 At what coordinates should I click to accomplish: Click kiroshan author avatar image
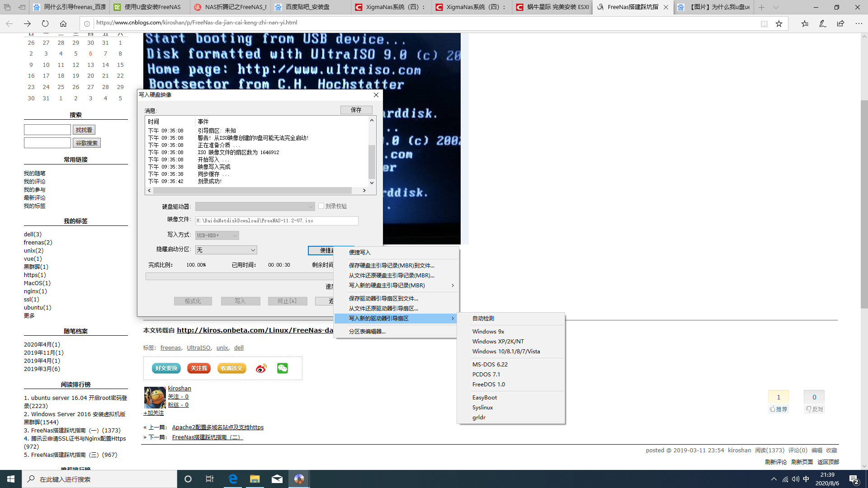point(155,397)
